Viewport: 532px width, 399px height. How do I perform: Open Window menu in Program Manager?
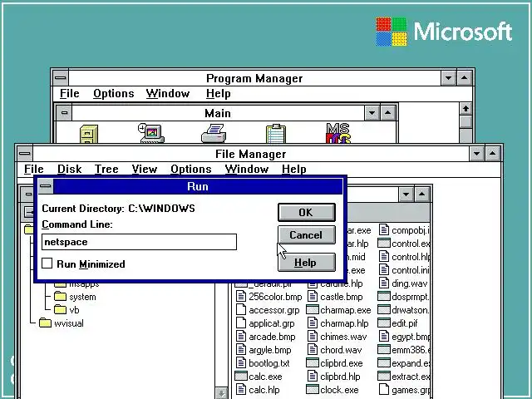[x=168, y=93]
